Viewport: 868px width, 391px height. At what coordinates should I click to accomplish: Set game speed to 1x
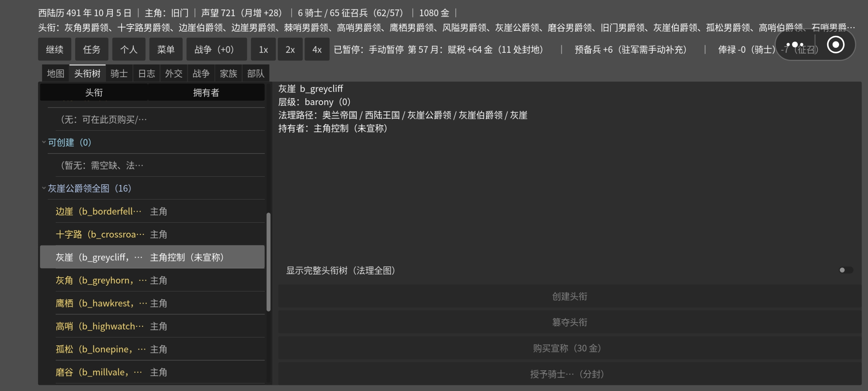[263, 49]
